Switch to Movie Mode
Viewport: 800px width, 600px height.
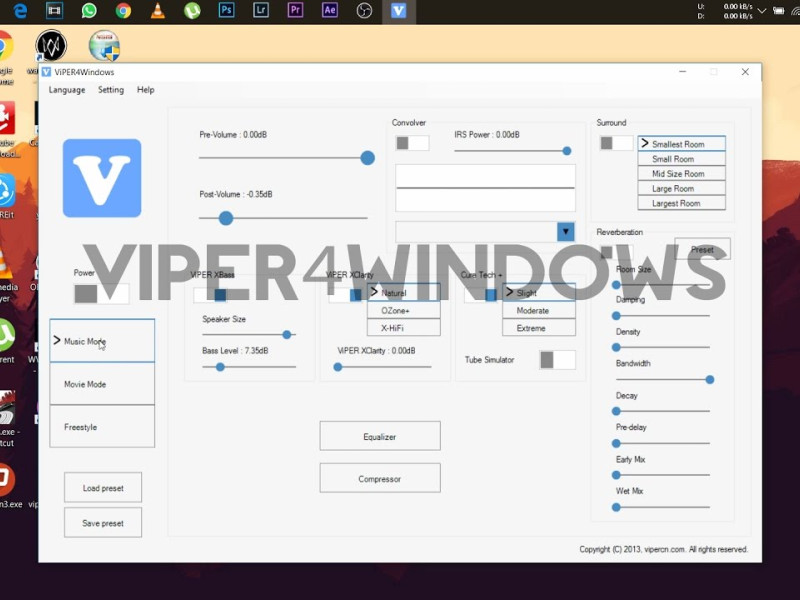(x=102, y=384)
